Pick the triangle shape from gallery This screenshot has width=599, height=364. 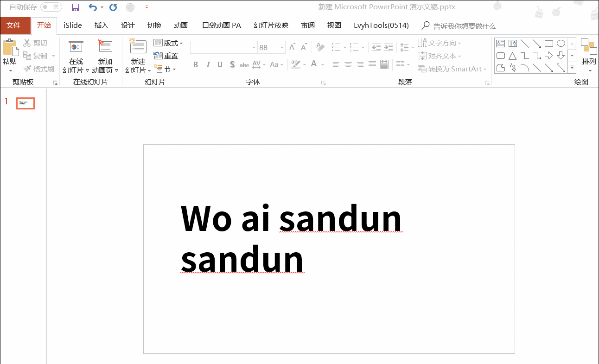(513, 56)
